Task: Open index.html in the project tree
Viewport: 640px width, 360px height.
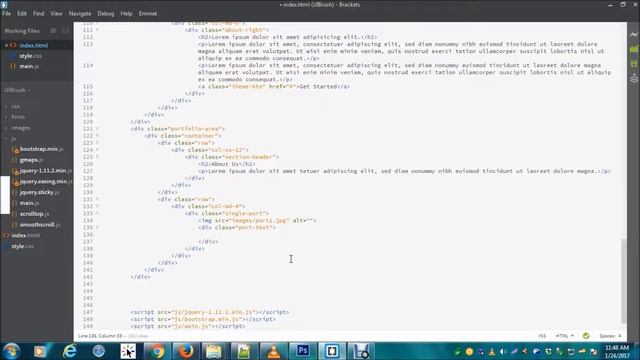Action: (x=25, y=236)
